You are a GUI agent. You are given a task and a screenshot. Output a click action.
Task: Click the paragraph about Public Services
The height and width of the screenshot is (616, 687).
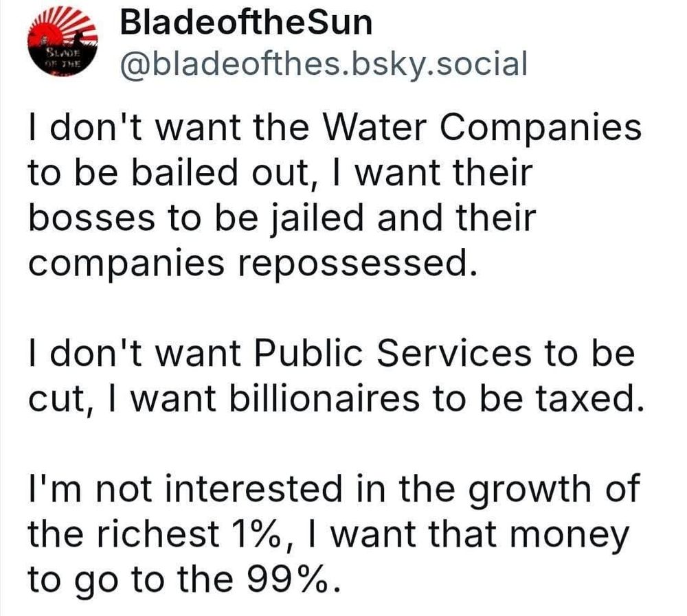point(336,376)
